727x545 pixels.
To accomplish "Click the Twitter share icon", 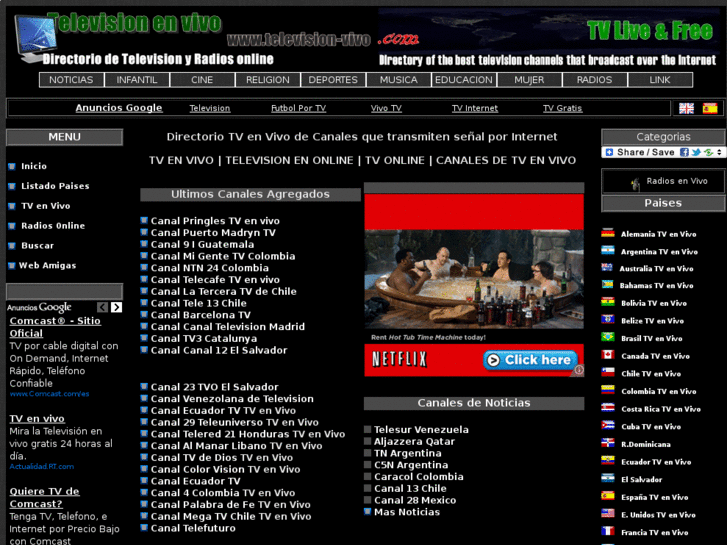I will (x=696, y=152).
